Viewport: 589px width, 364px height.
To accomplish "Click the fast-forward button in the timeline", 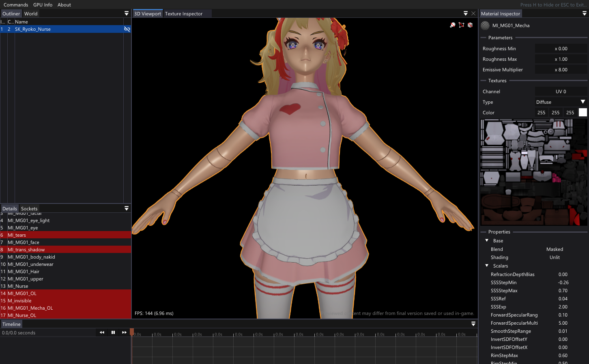I will (124, 332).
